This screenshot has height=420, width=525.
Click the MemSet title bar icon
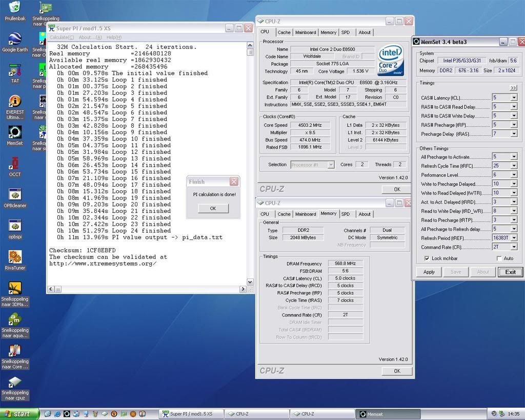[416, 42]
